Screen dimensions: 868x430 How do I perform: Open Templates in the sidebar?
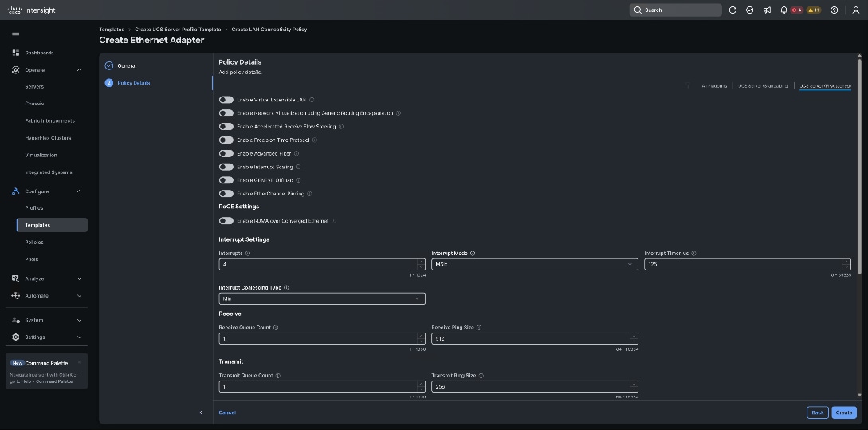click(x=52, y=225)
